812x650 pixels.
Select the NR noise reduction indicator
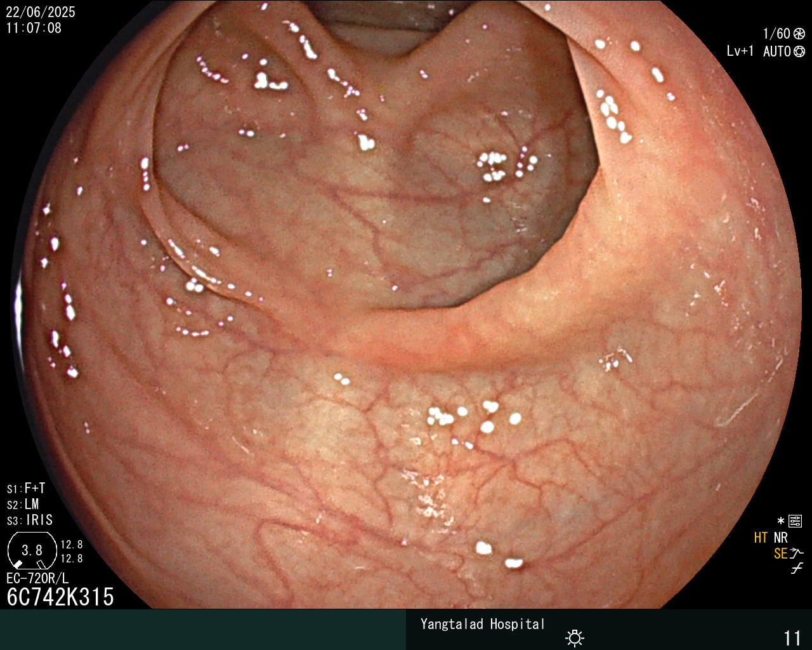(780, 538)
